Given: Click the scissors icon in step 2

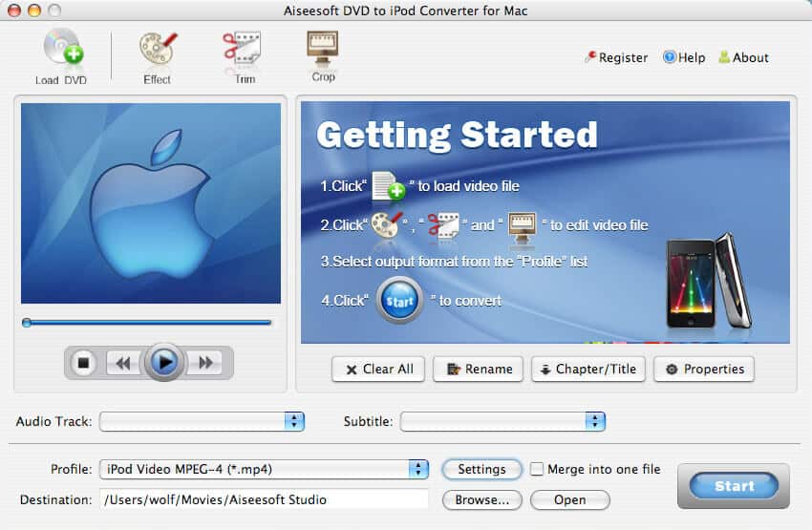Looking at the screenshot, I should click(x=443, y=225).
